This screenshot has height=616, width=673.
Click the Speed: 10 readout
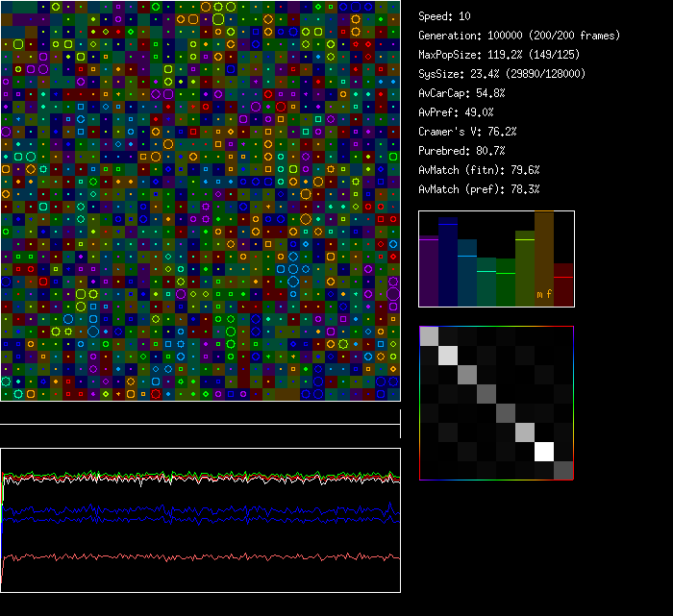[x=444, y=16]
